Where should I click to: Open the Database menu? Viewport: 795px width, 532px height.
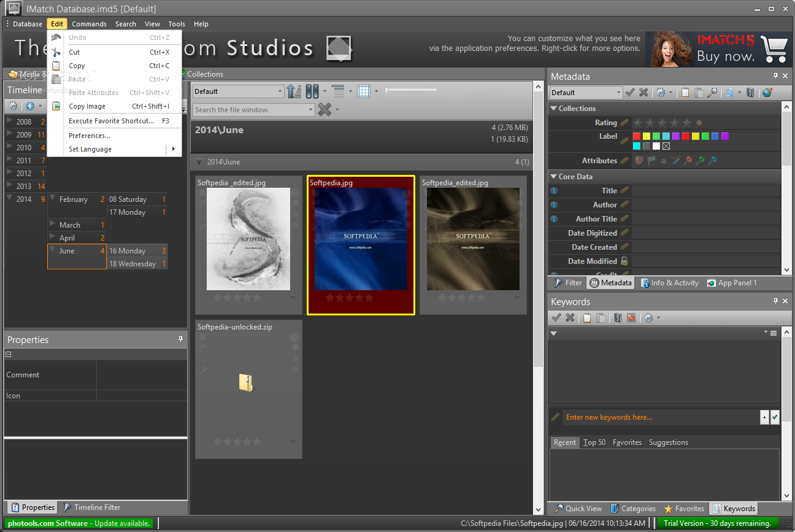tap(28, 24)
